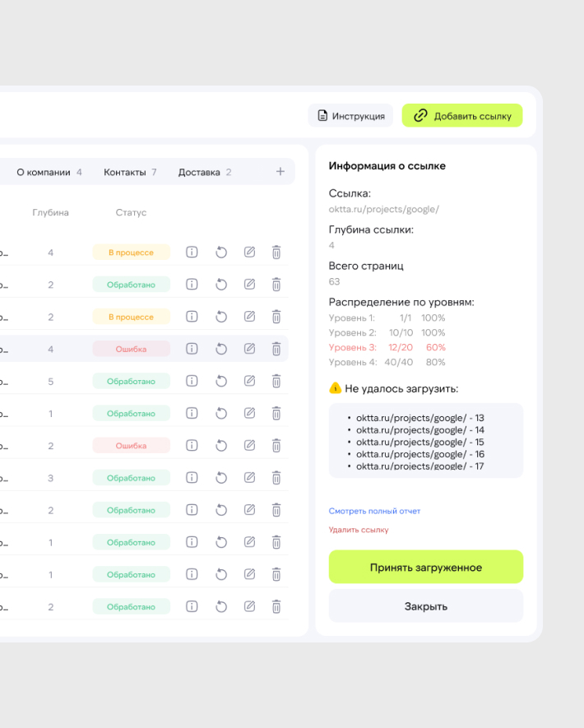Viewport: 584px width, 728px height.
Task: Click info icon in the depth 5 row
Action: 192,381
